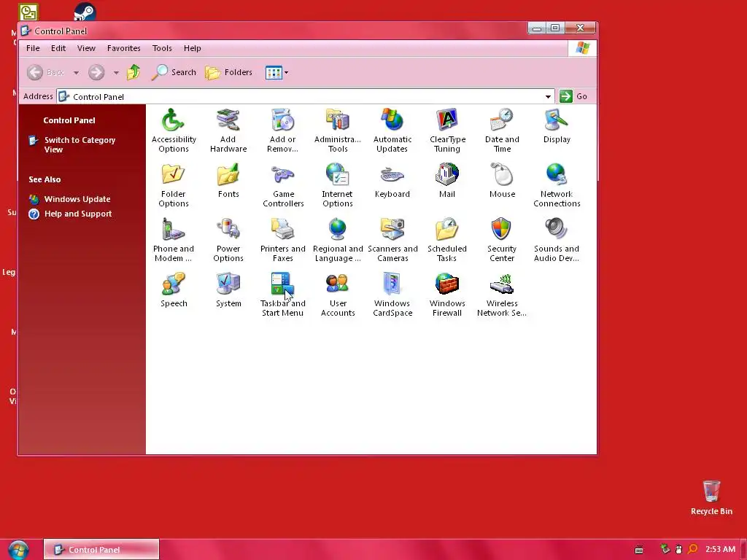Select Folder Options icon

[x=174, y=184]
